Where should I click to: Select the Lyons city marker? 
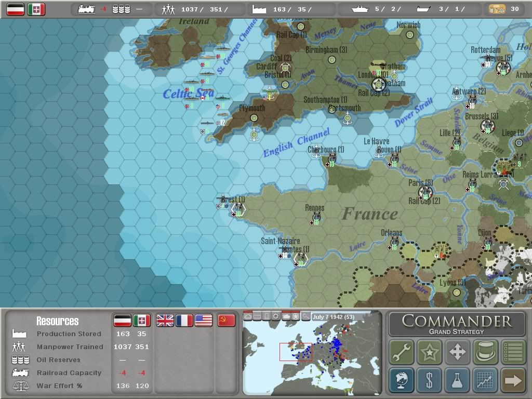[457, 292]
